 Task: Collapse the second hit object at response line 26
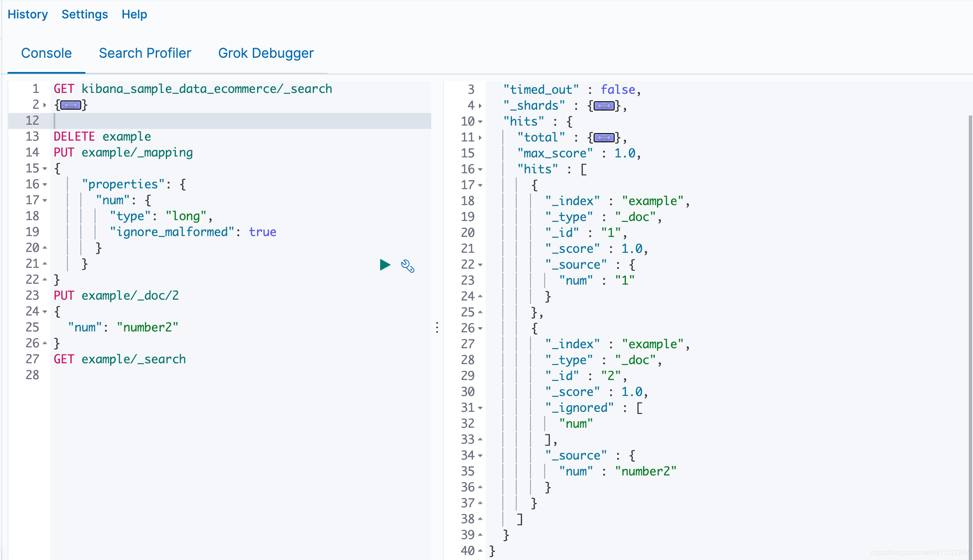point(480,329)
